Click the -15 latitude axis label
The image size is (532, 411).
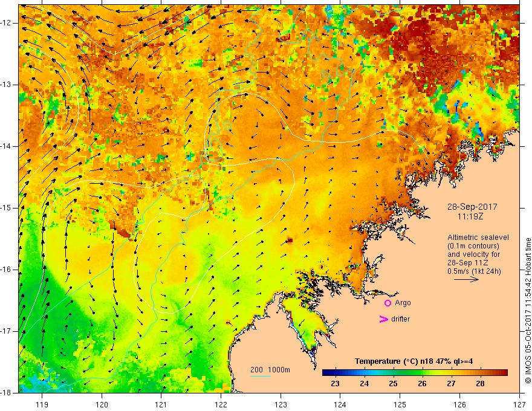click(6, 208)
